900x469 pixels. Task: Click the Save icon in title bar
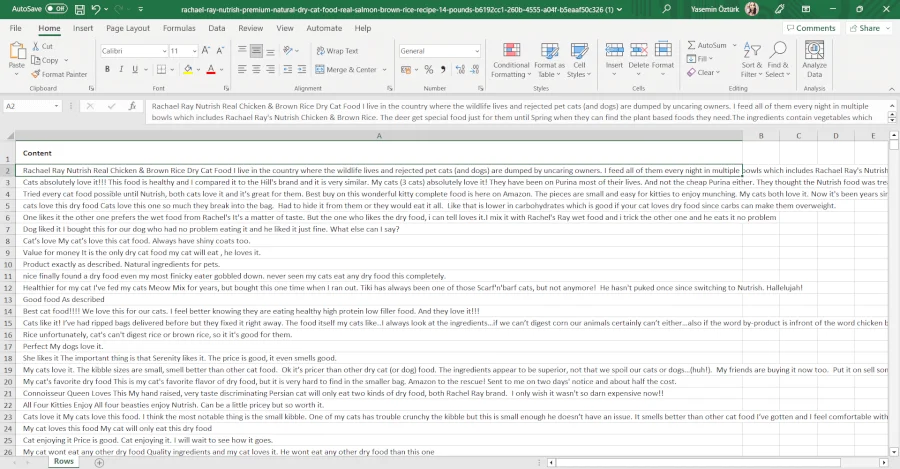click(x=80, y=9)
